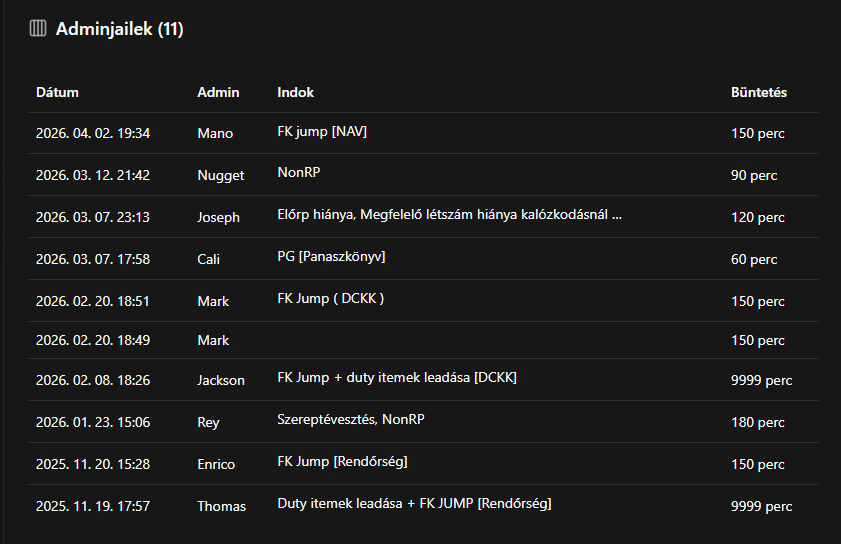
Task: Click the Adminjailek (11) heading
Action: [119, 29]
